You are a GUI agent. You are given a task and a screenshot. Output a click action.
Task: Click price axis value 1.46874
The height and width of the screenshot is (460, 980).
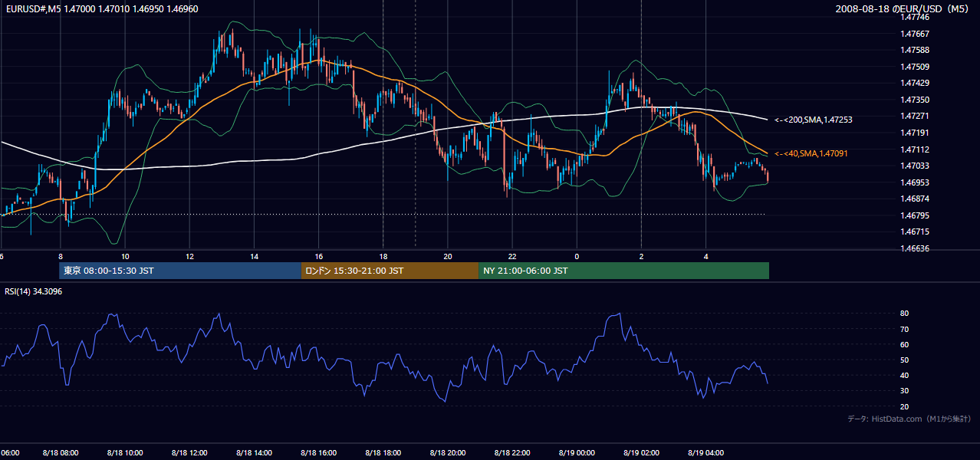(x=915, y=199)
